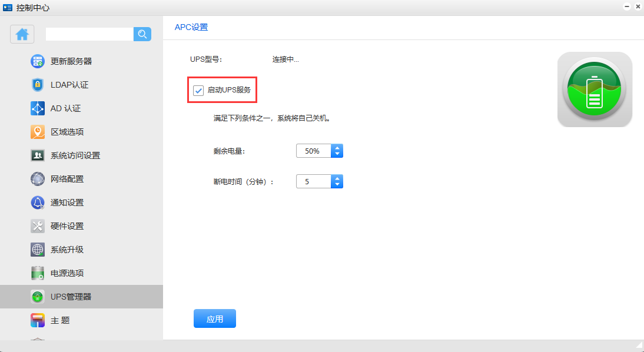Select the LDAP认证 shield icon

38,85
